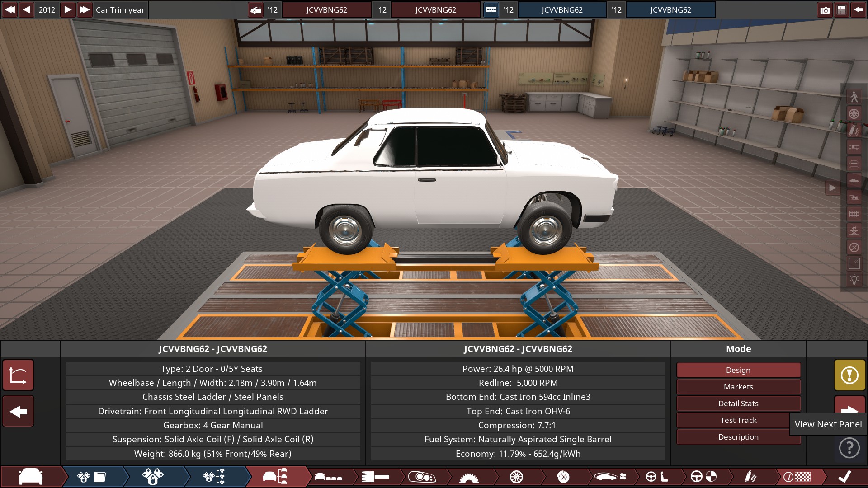Open Detail Stats mode
The height and width of the screenshot is (488, 868).
(x=738, y=404)
